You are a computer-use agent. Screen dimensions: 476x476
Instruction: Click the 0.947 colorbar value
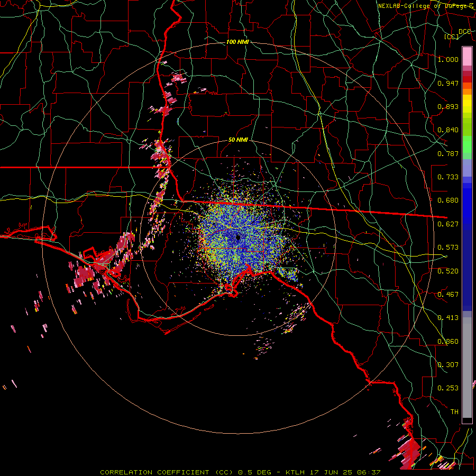(448, 83)
